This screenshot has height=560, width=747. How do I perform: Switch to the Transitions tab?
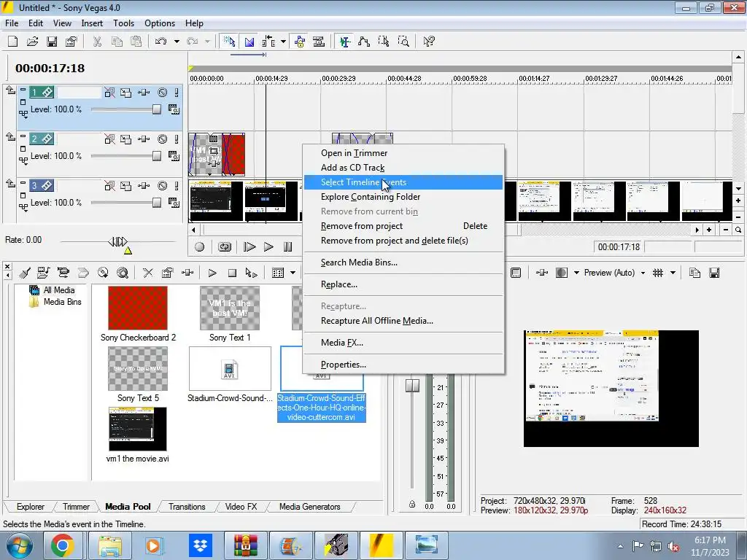[187, 507]
